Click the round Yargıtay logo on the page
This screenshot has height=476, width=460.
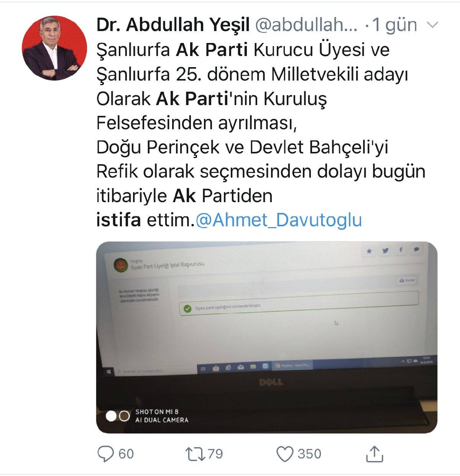pyautogui.click(x=121, y=265)
